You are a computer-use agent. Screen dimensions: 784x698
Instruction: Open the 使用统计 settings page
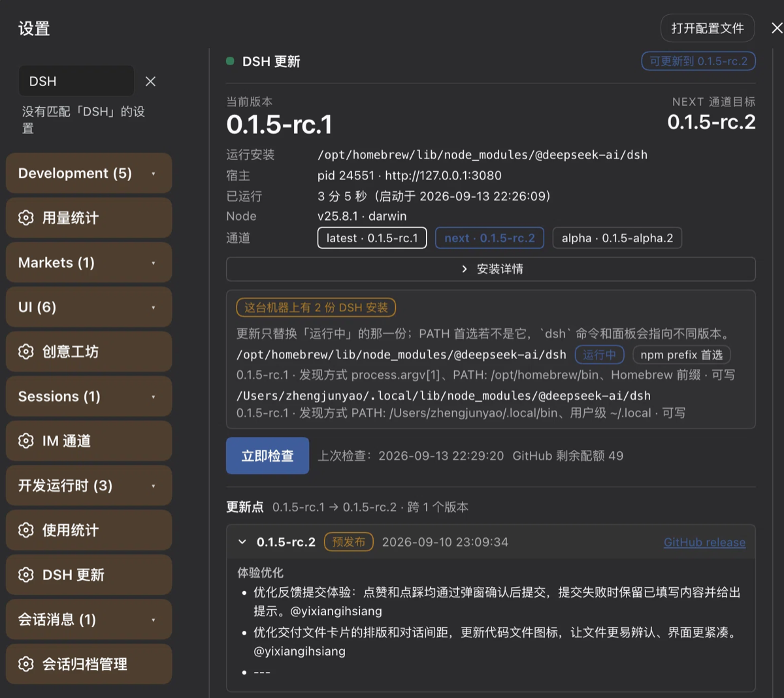[89, 530]
